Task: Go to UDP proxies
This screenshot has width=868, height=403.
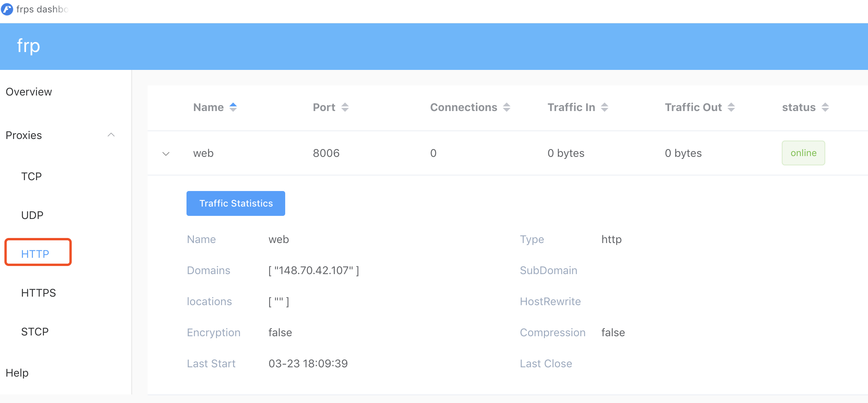Action: [x=32, y=215]
